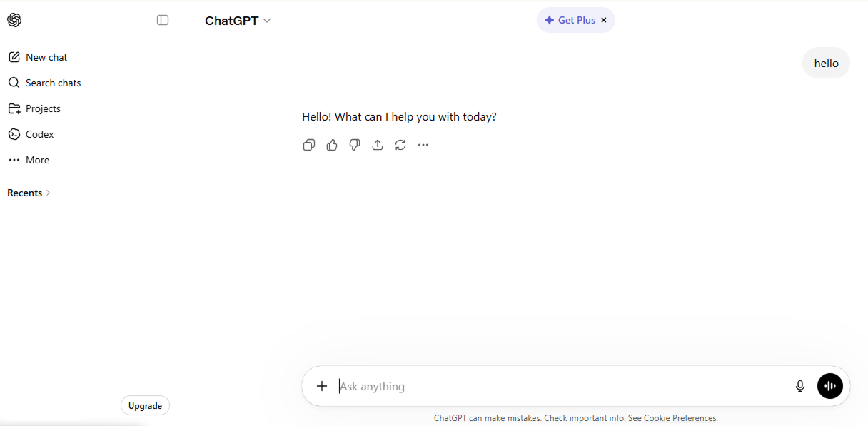
Task: Click the text "Hello! What can I help you with today?"
Action: 399,116
